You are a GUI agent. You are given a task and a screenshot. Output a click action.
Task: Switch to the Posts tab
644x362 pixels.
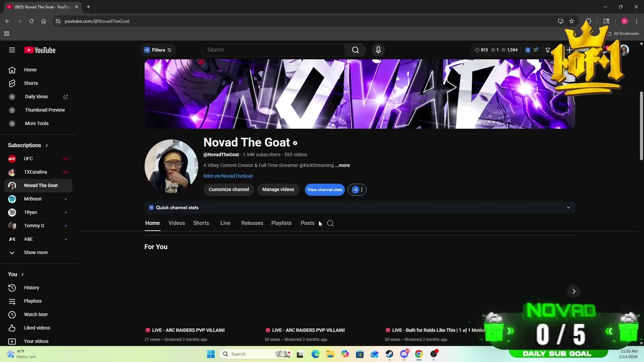307,223
